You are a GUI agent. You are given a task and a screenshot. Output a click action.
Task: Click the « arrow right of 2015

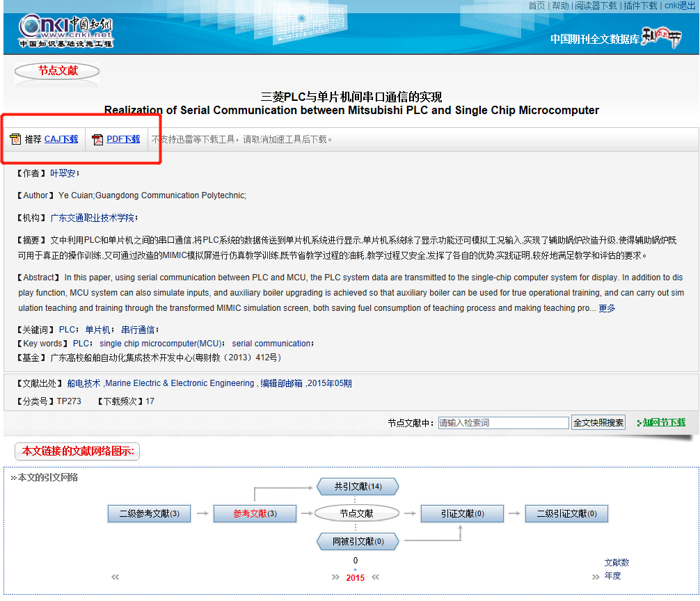[x=376, y=577]
